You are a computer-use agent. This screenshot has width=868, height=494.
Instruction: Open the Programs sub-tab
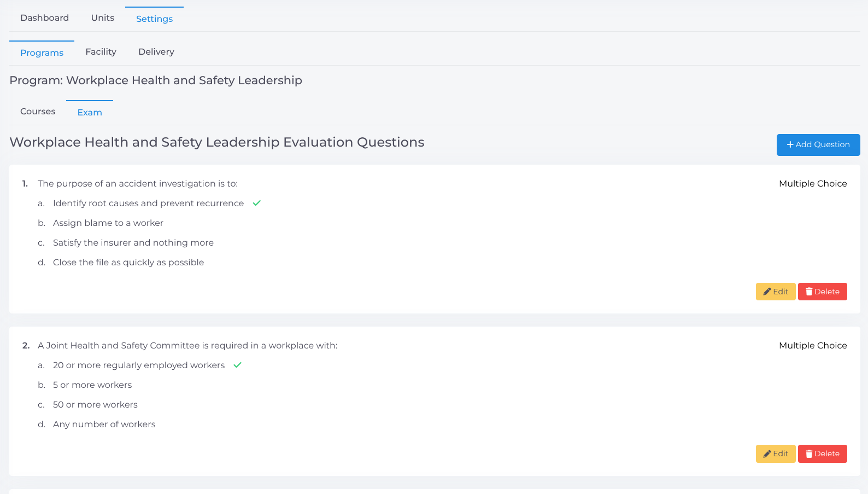tap(42, 53)
